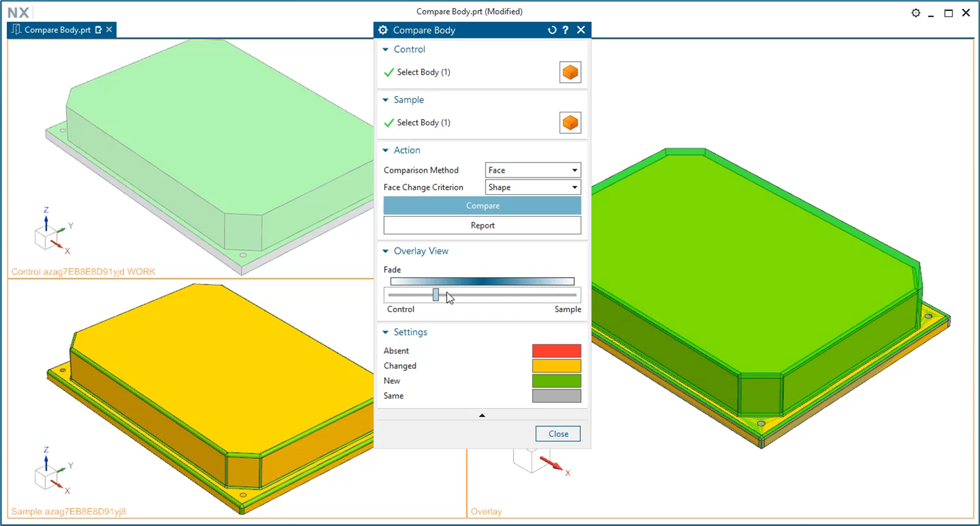Switch to the Compare Body.prt tab

coord(57,30)
